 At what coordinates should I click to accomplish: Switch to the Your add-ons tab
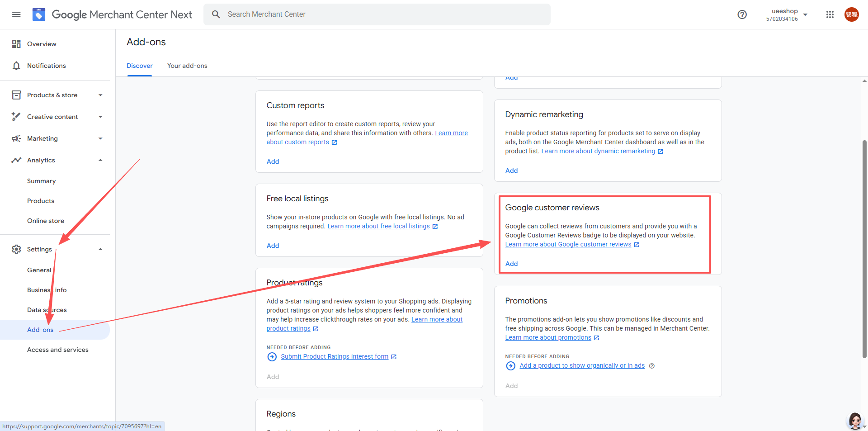click(x=187, y=66)
